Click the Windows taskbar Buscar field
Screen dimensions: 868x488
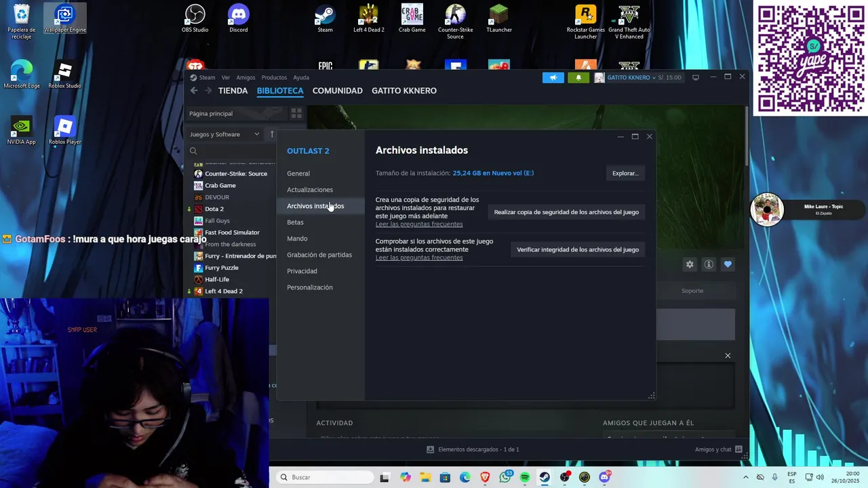[x=325, y=477]
